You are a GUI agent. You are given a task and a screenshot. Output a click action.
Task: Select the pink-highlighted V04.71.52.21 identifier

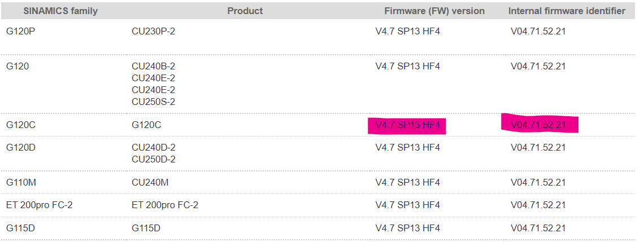[538, 125]
